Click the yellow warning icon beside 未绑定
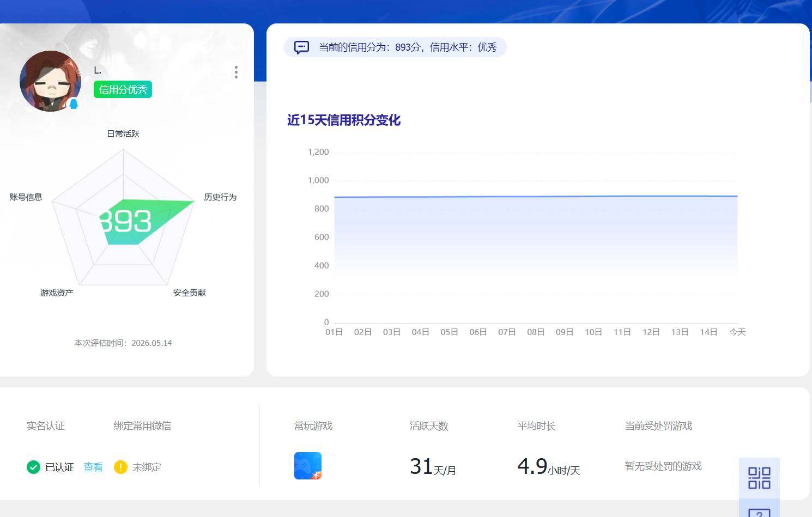 point(120,467)
